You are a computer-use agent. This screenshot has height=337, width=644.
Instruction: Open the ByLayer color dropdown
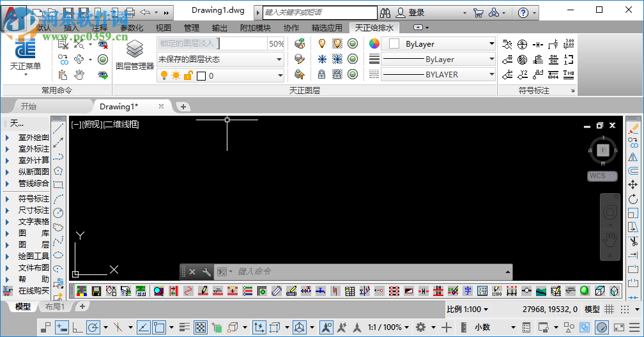coord(439,43)
